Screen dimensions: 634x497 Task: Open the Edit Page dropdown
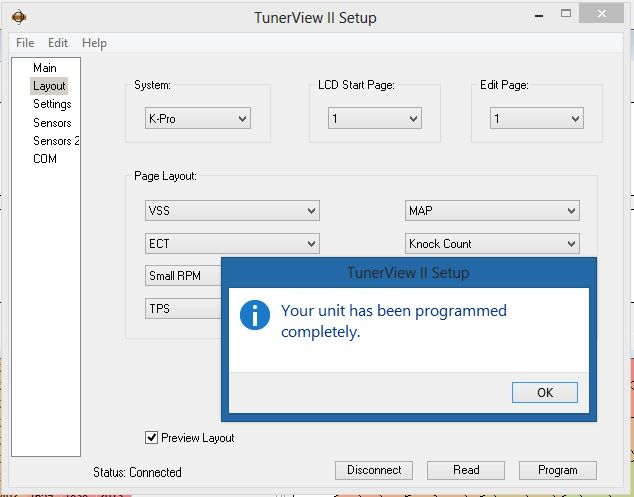tap(537, 118)
